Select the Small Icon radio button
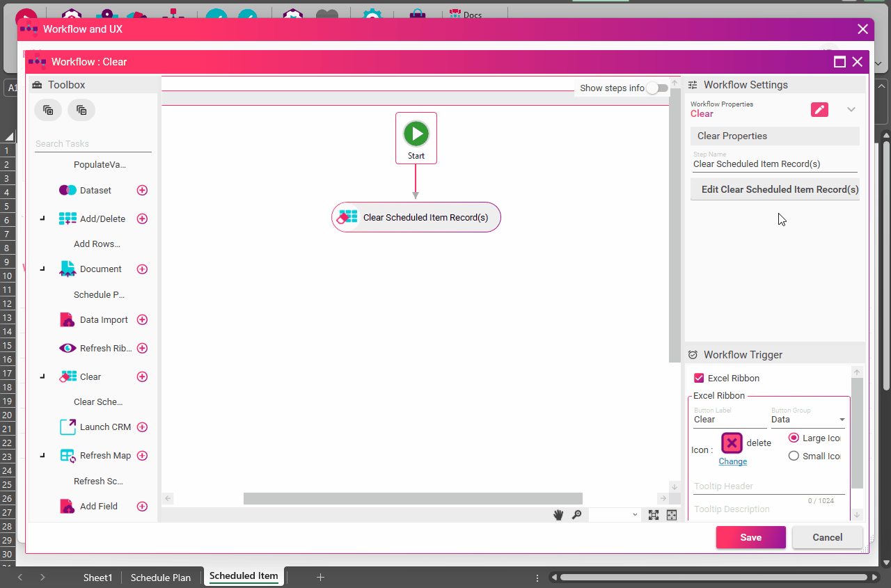This screenshot has width=891, height=588. [794, 456]
